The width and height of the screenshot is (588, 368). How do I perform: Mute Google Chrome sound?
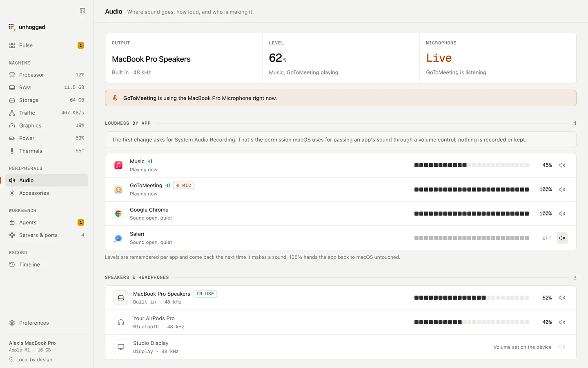(x=562, y=213)
